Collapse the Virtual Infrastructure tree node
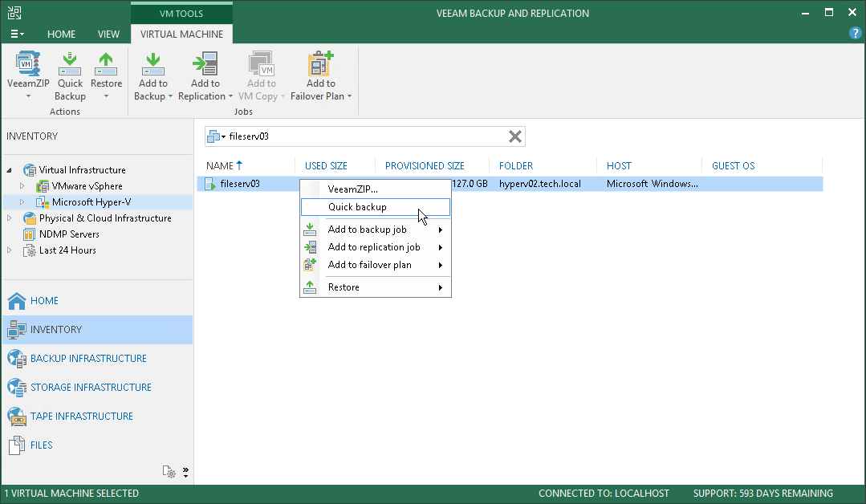Image resolution: width=866 pixels, height=504 pixels. click(9, 170)
